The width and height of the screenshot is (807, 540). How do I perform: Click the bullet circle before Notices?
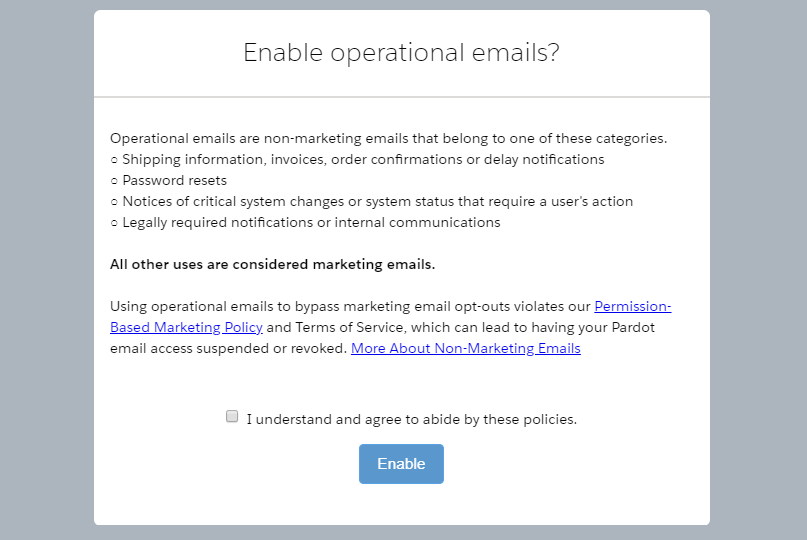(x=114, y=202)
